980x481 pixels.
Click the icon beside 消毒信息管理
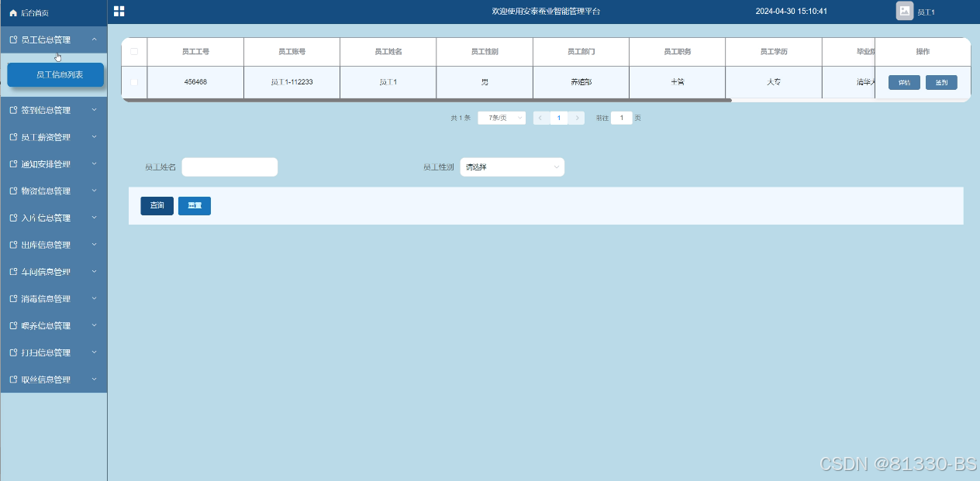click(13, 298)
